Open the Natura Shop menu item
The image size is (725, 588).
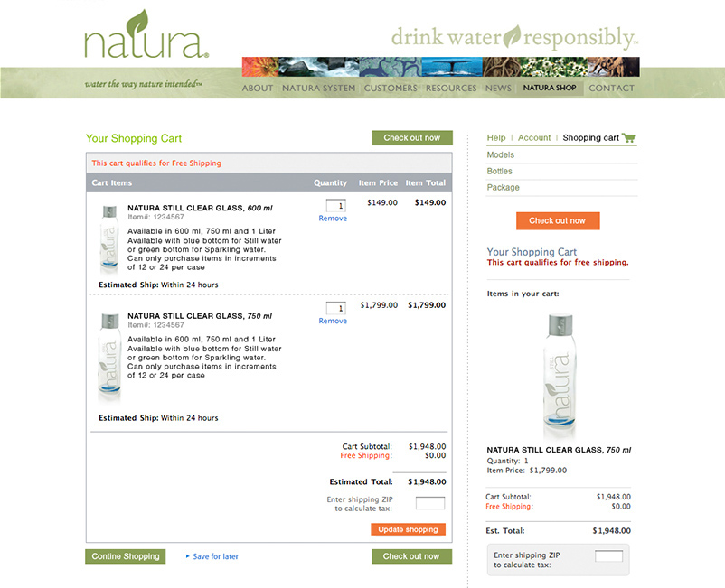(550, 89)
